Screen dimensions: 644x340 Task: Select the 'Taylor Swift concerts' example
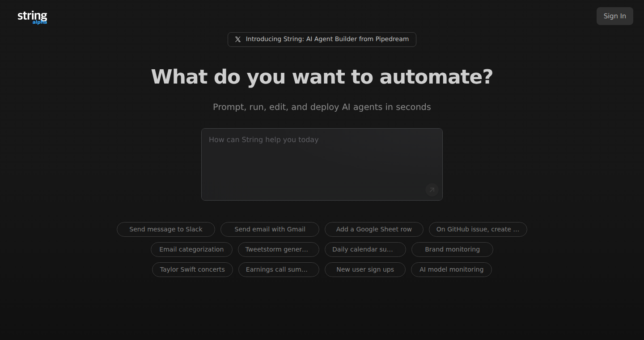tap(192, 269)
